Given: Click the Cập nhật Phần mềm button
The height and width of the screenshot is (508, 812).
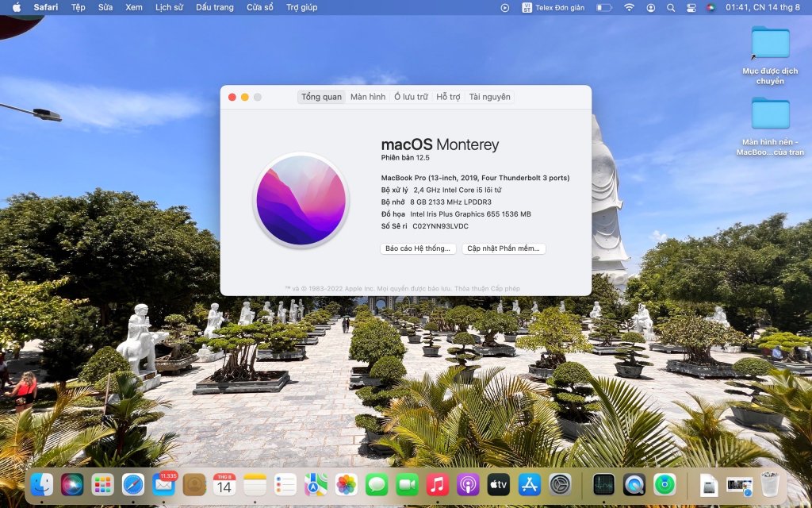Looking at the screenshot, I should tap(504, 248).
